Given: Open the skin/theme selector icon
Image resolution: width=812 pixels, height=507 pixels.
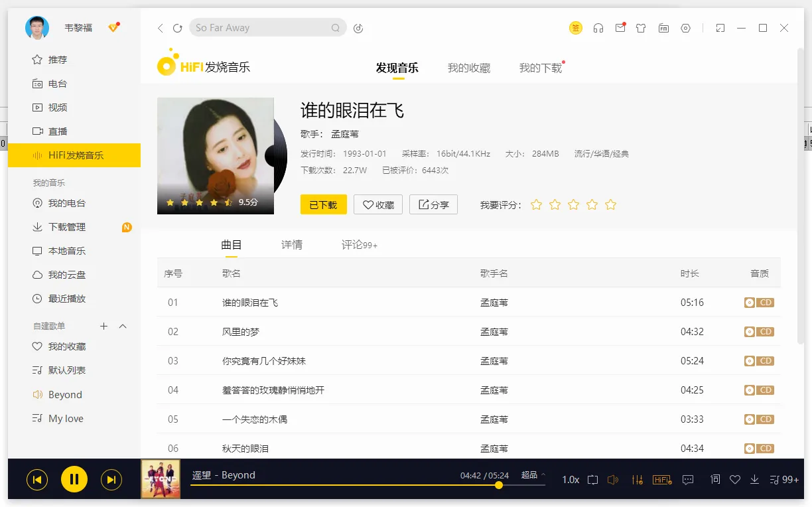Looking at the screenshot, I should 641,28.
